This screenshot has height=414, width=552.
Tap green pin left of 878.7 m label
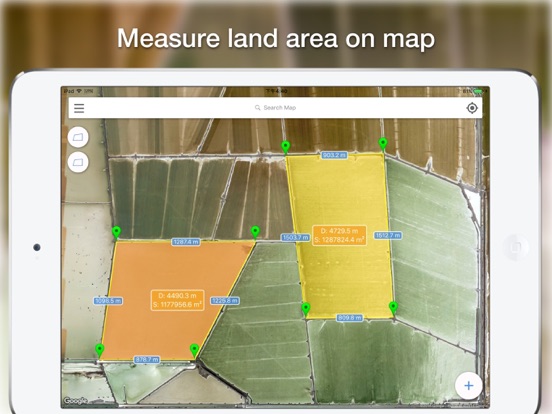click(100, 351)
